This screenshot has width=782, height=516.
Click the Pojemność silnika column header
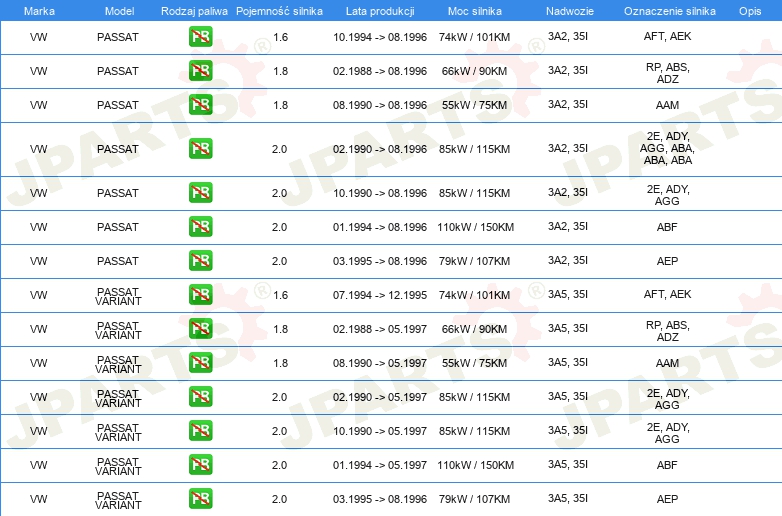(x=279, y=11)
